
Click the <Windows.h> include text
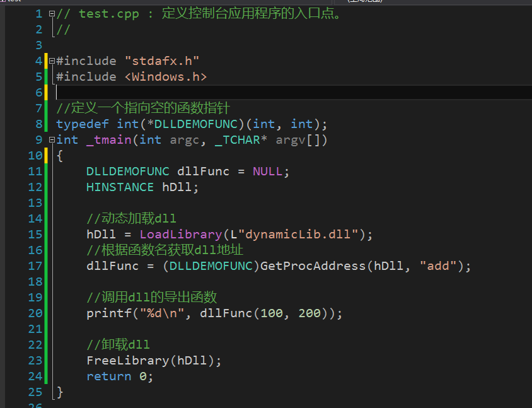pos(166,77)
